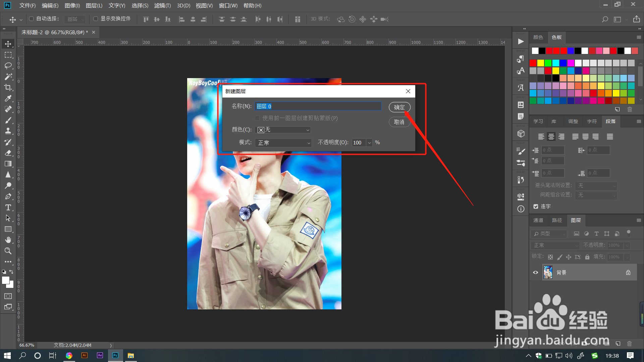
Task: Click the lock transparent pixels icon
Action: (x=550, y=257)
